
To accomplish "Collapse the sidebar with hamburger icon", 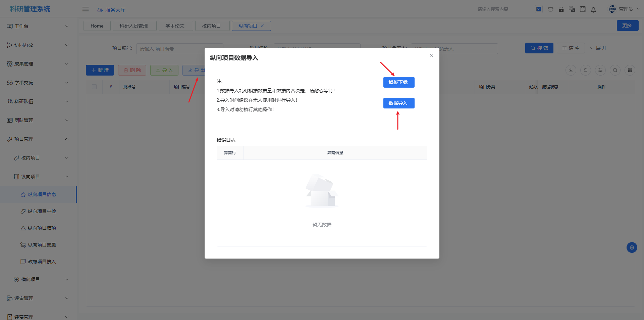I will click(86, 9).
